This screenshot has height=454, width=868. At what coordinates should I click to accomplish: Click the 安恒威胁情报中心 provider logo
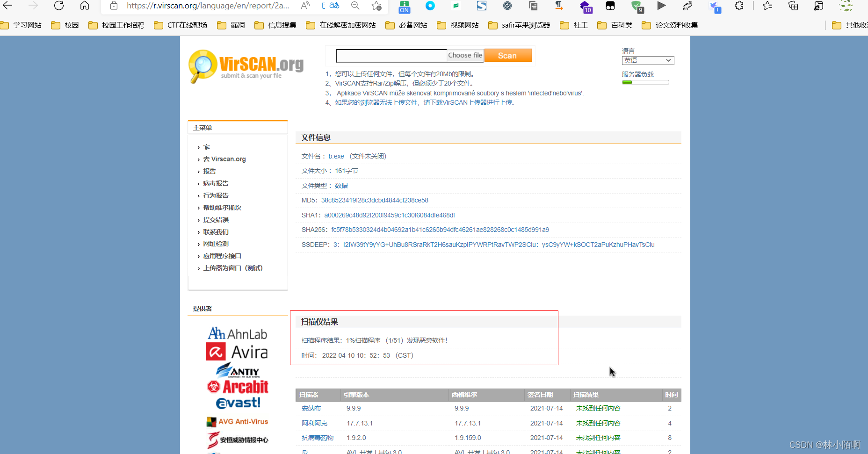238,440
